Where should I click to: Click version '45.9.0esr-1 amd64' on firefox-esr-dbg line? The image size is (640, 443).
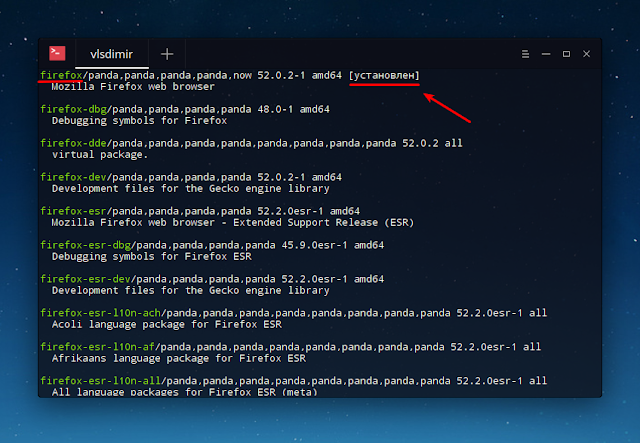pos(333,245)
